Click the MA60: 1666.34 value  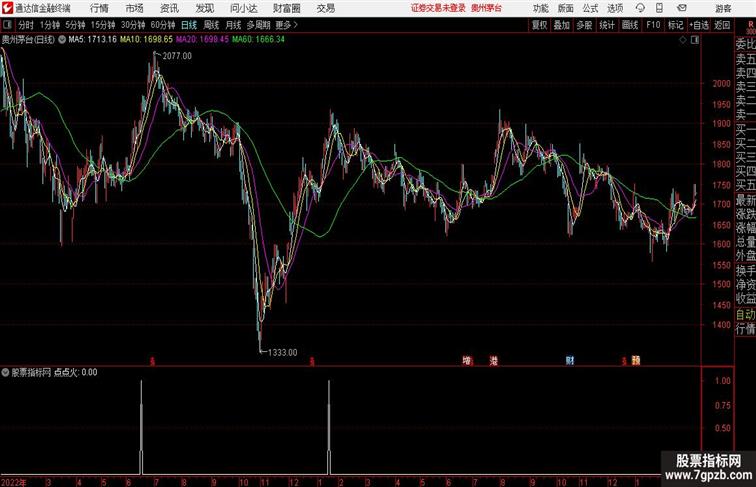click(258, 40)
